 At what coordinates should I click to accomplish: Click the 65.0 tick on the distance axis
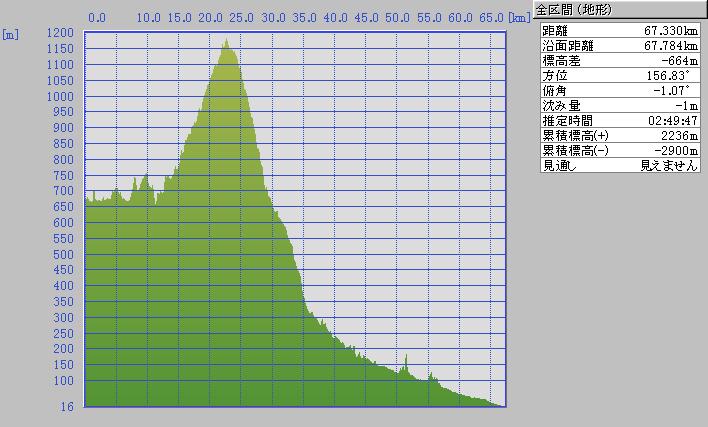coord(491,18)
